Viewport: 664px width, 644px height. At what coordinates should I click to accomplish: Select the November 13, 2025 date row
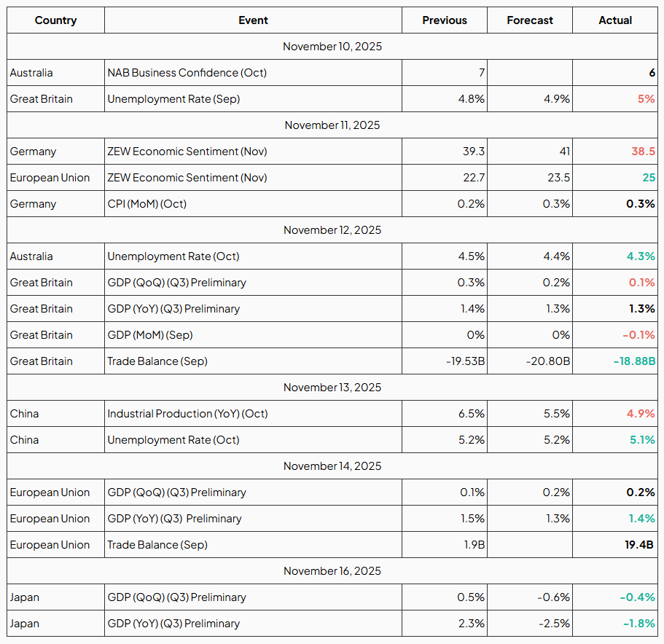[332, 388]
